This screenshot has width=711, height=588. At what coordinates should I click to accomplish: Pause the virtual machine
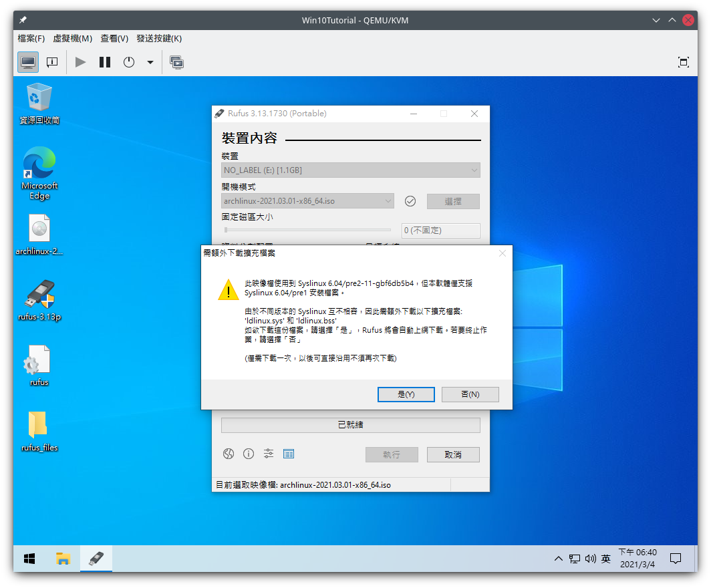coord(105,62)
